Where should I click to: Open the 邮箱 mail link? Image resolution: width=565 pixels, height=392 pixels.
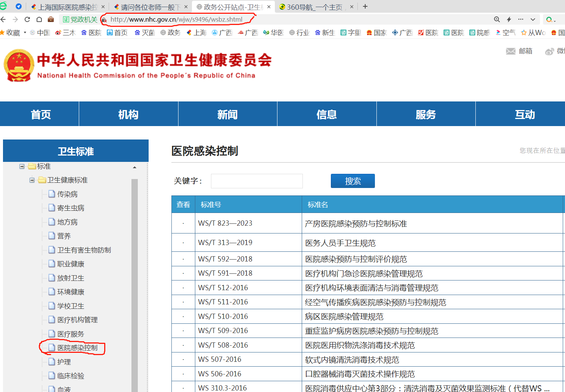[x=519, y=51]
